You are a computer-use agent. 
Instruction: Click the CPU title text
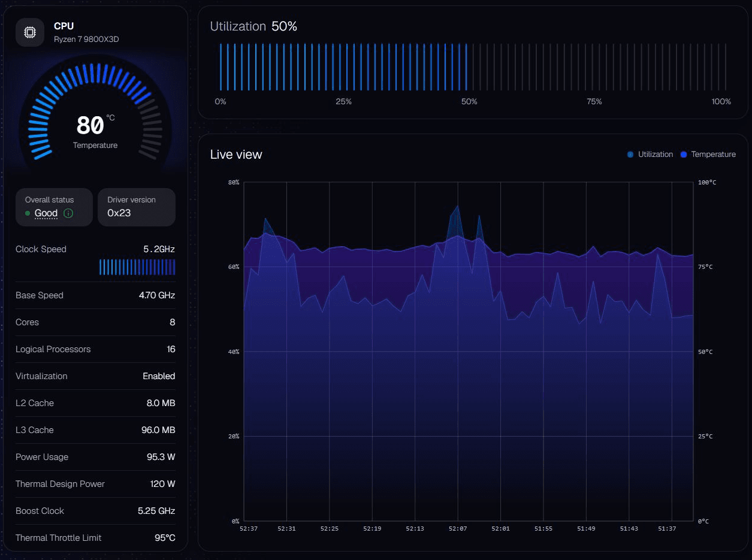point(64,26)
